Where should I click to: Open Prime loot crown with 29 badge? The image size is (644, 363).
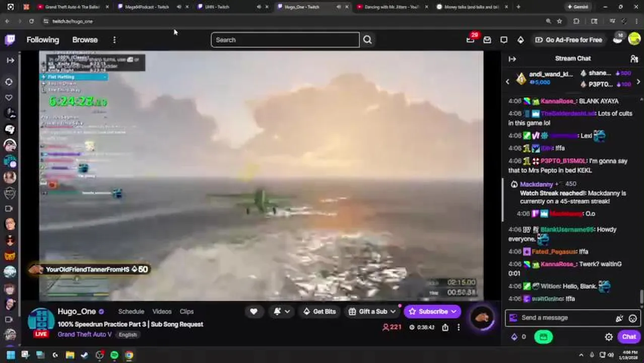[470, 40]
